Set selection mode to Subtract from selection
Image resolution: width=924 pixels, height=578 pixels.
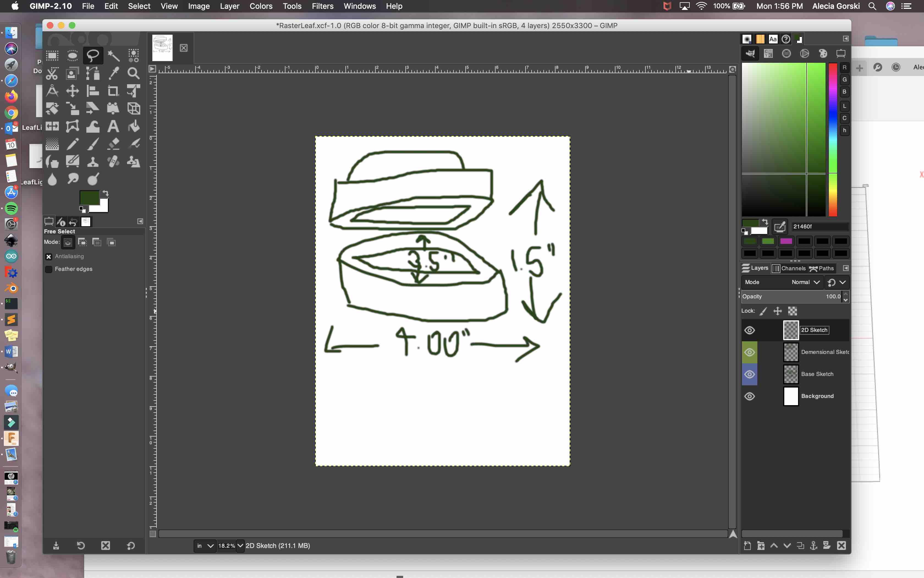97,242
